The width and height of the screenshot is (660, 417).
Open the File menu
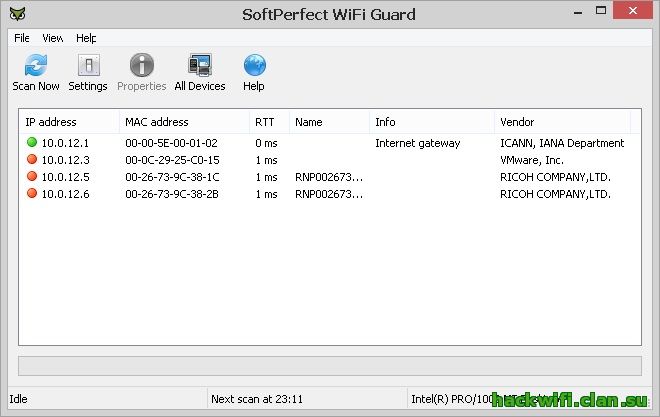click(x=21, y=38)
